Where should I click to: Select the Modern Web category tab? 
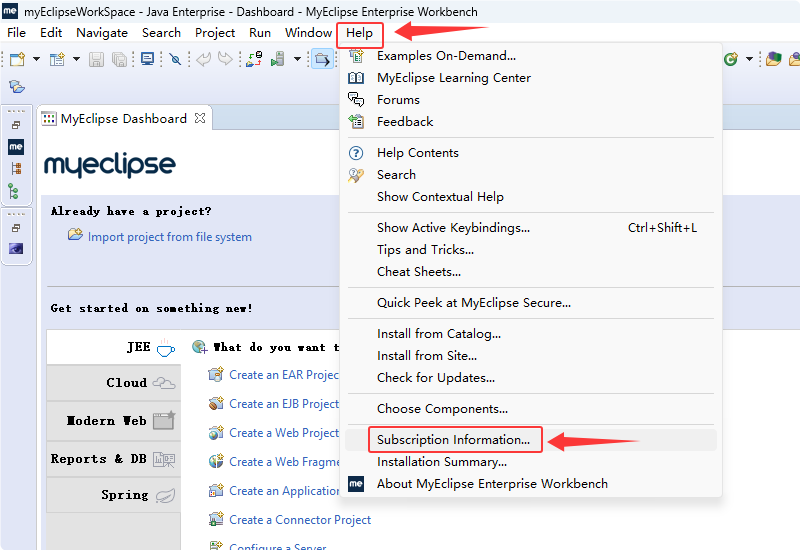[114, 421]
